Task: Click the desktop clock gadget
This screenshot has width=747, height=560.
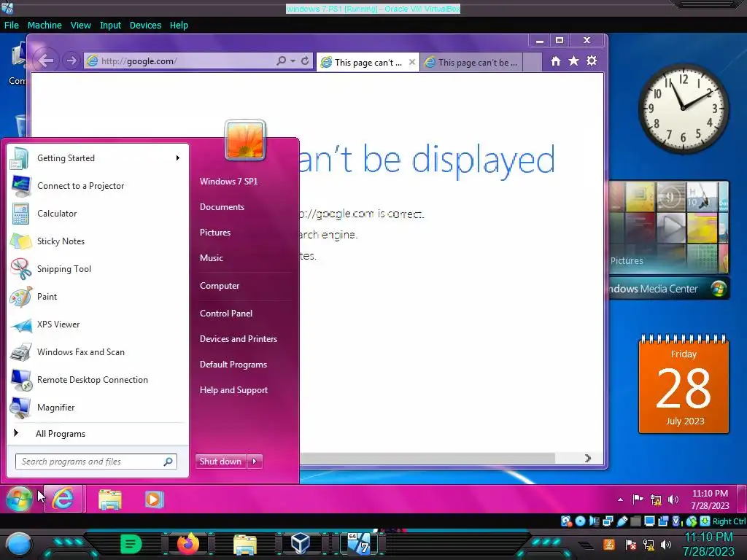Action: click(683, 109)
